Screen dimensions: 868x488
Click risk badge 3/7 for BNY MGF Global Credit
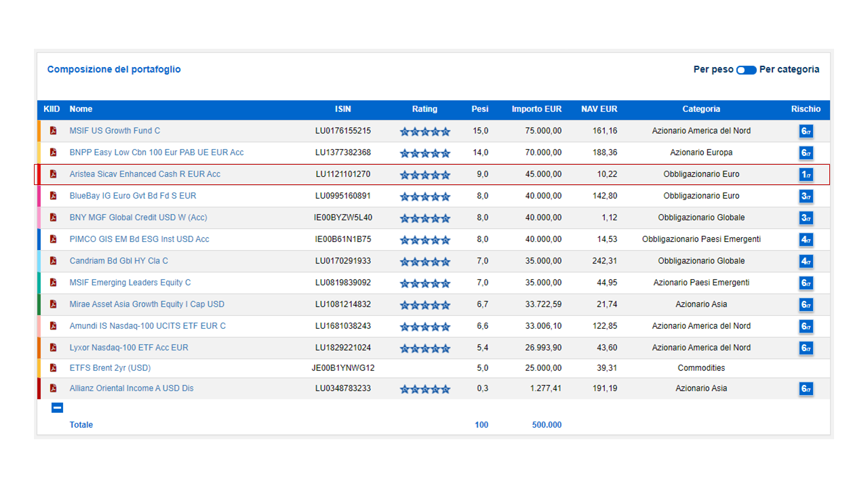coord(806,218)
